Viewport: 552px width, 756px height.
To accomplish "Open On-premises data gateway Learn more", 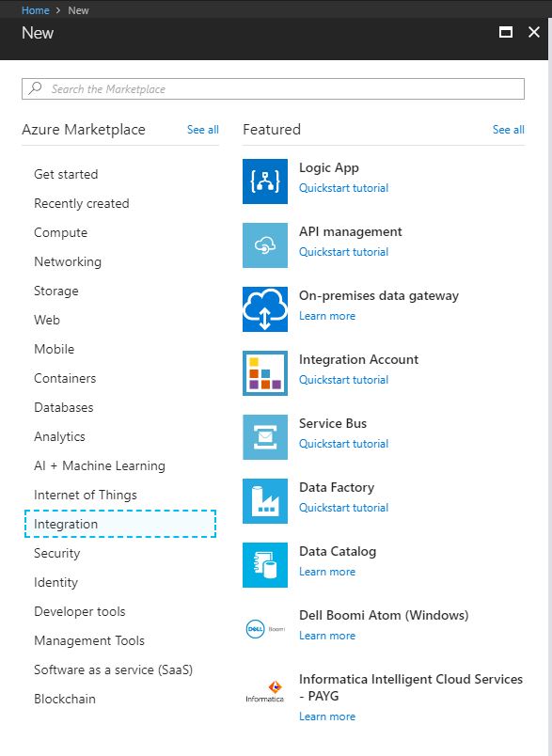I will [327, 316].
